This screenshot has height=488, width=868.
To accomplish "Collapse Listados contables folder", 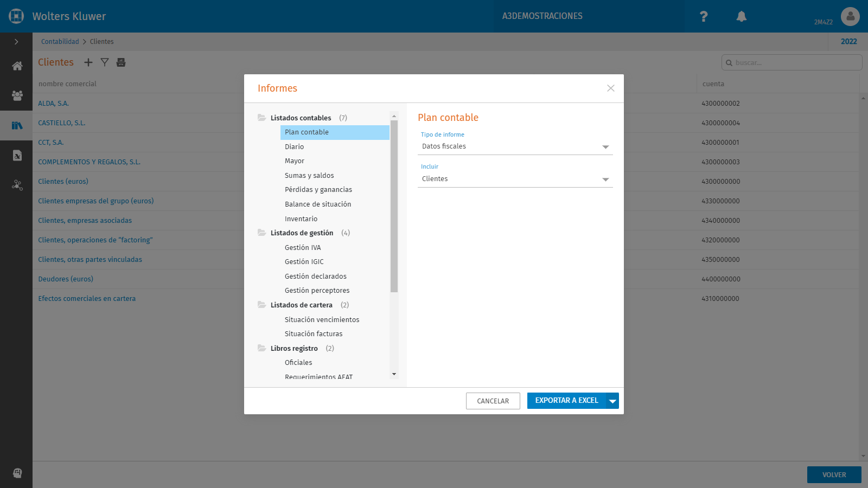I will 262,118.
